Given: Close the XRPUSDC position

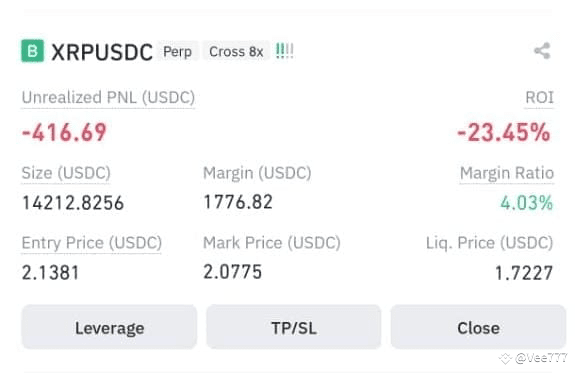Looking at the screenshot, I should [478, 327].
